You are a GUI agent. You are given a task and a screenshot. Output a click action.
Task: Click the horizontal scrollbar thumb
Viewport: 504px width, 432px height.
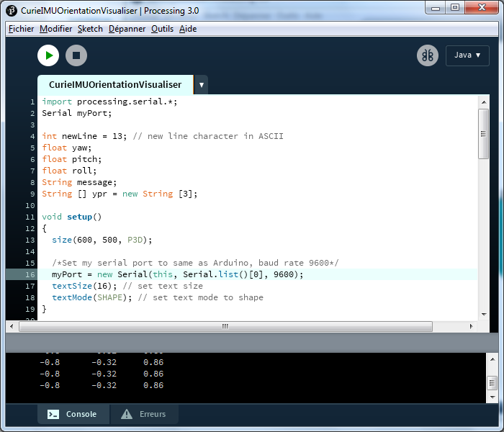(x=225, y=326)
